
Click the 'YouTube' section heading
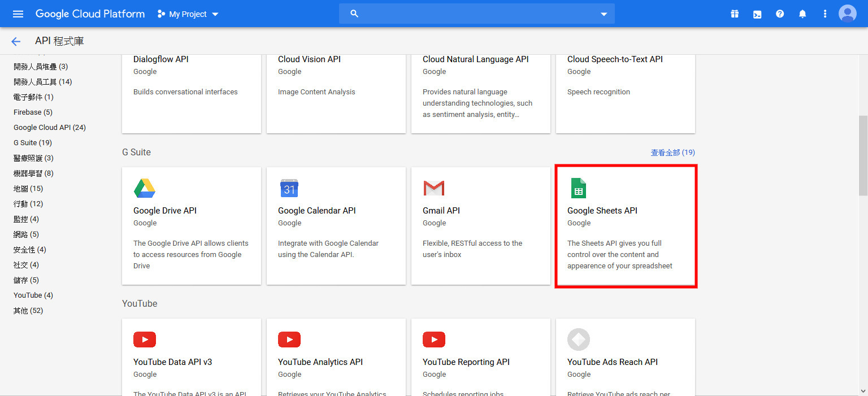pyautogui.click(x=140, y=304)
